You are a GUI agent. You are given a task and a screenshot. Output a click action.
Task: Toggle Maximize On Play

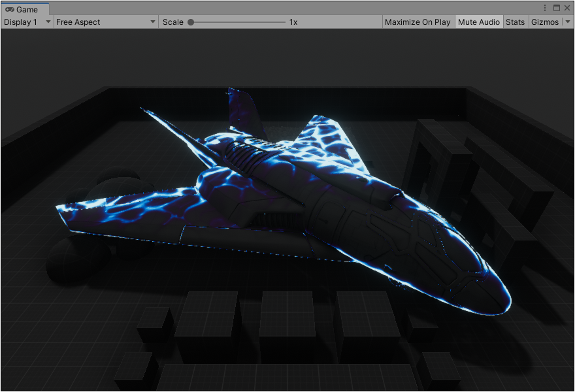coord(418,22)
